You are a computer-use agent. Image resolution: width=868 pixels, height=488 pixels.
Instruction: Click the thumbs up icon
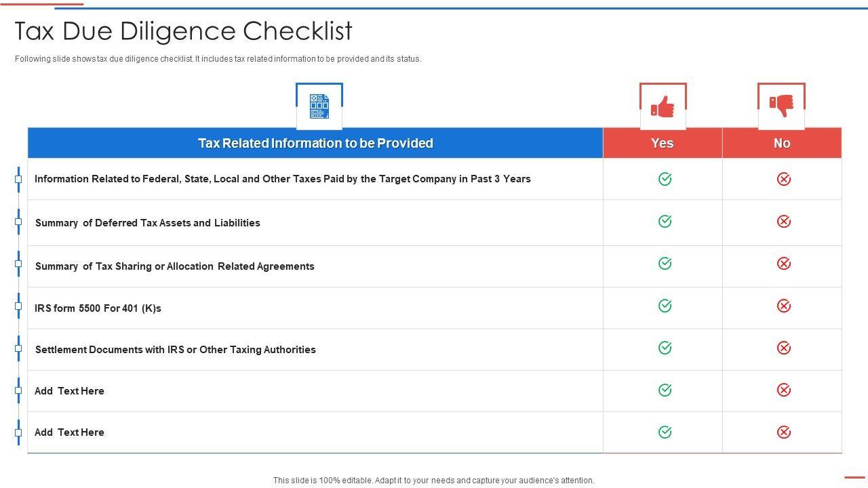[x=663, y=106]
